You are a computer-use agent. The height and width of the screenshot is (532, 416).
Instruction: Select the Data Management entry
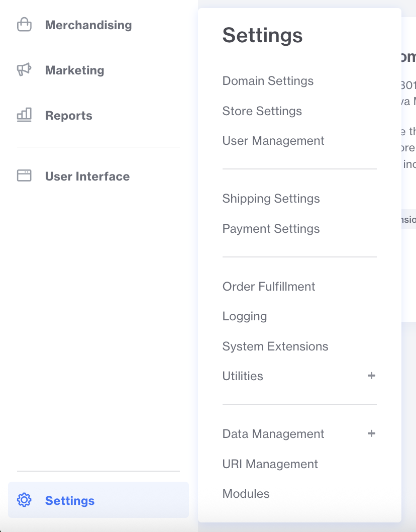[x=273, y=433]
